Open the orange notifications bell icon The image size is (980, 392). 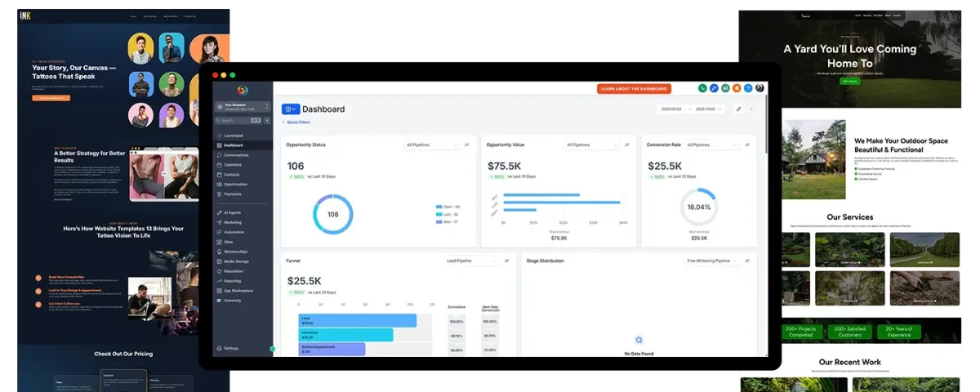(737, 88)
